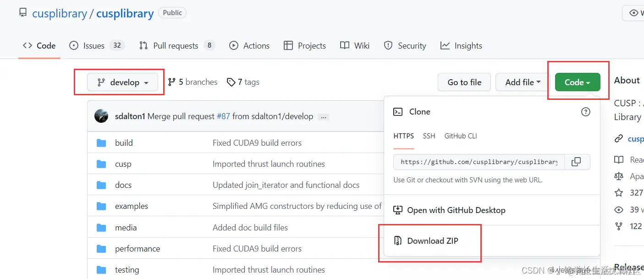Click the GitHub Desktop icon
644x279 pixels.
[x=398, y=210]
